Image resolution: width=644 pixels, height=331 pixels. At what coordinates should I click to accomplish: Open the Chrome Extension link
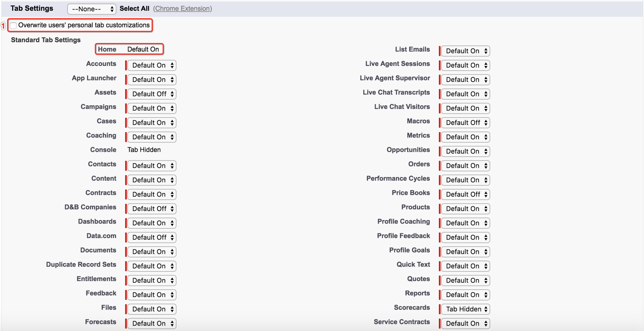(x=182, y=9)
